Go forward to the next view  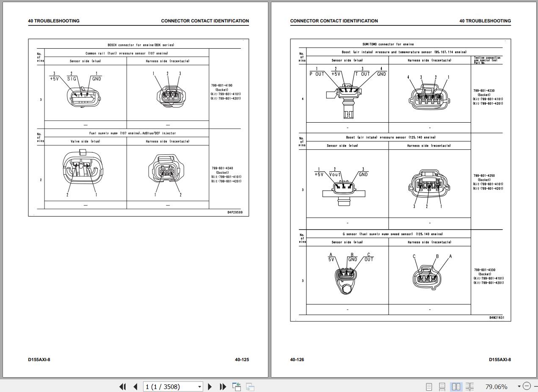(x=250, y=387)
